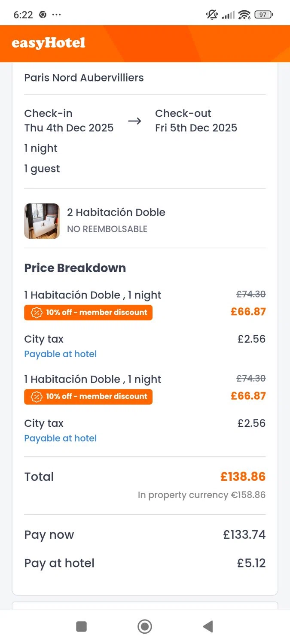
Task: Tap the lower "10% off - member discount" badge
Action: tap(88, 396)
